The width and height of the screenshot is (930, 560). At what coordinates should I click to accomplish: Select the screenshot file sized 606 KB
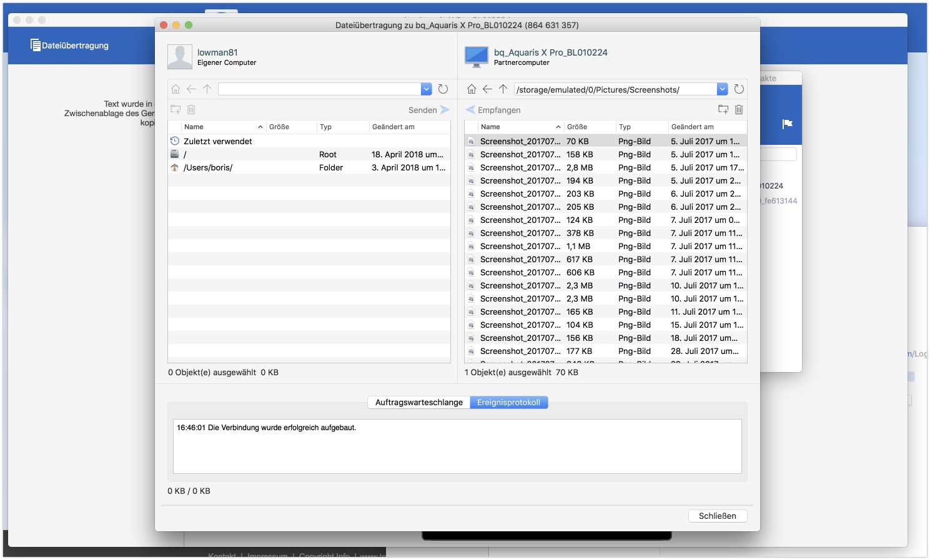pos(606,272)
